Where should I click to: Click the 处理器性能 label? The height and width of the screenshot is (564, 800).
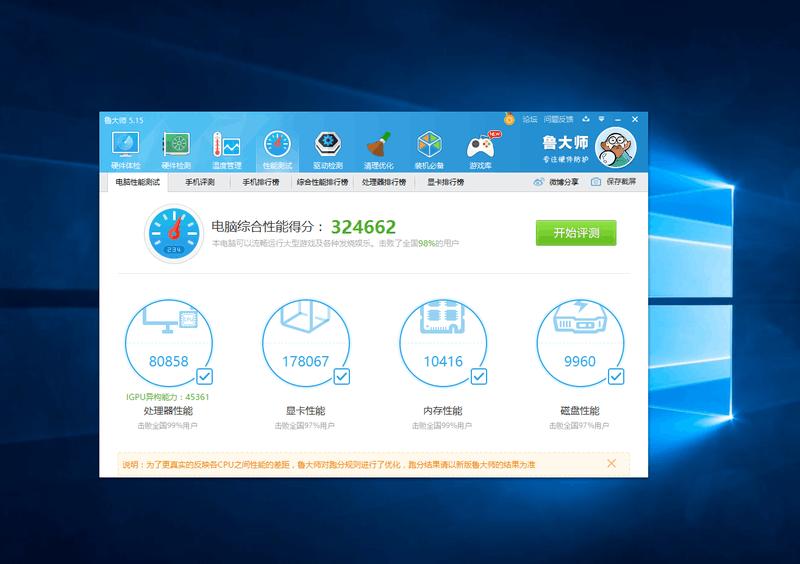pos(168,411)
